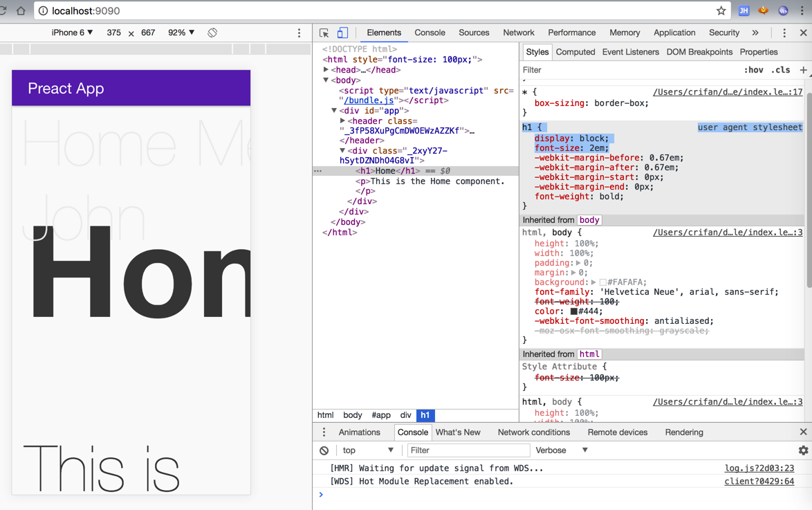Open drawer more tools three-dot menu

(x=324, y=432)
